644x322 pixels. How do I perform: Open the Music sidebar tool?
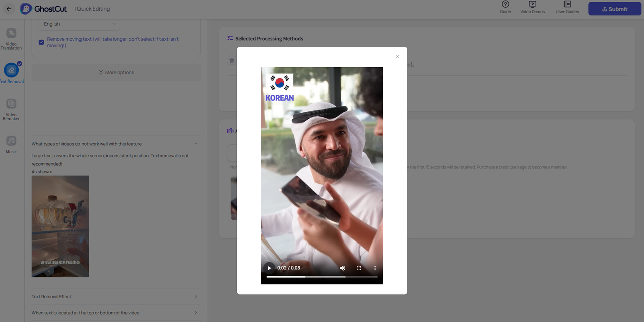(11, 144)
